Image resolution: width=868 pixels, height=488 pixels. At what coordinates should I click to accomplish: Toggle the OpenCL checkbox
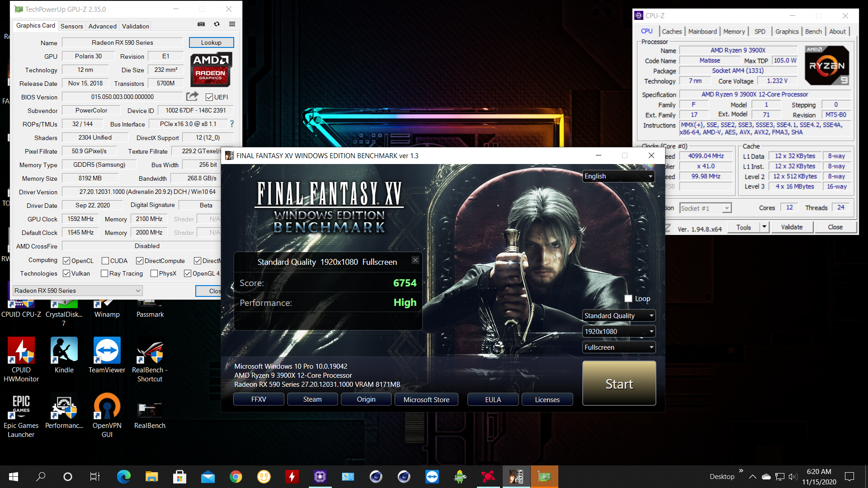66,261
